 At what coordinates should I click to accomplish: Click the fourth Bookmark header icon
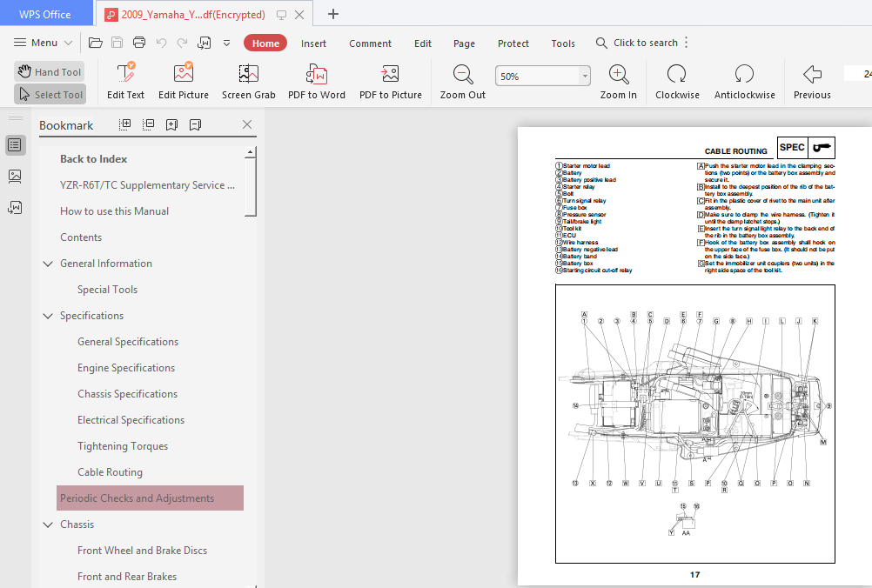tap(195, 124)
